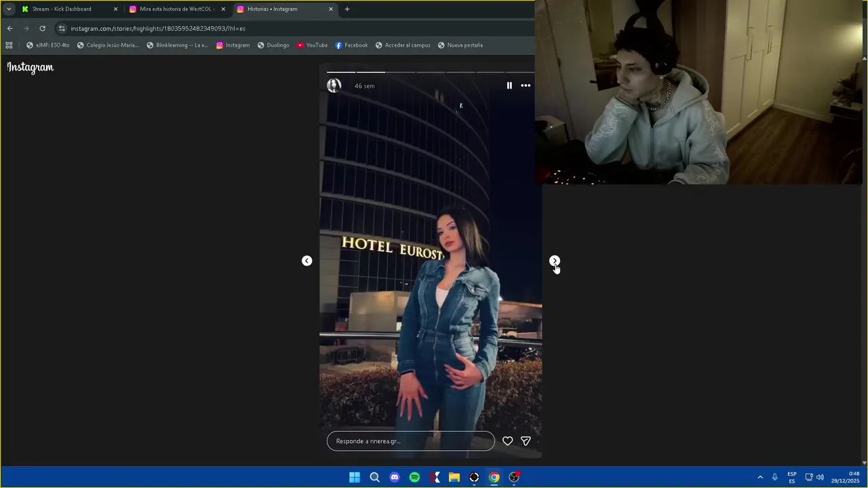This screenshot has height=488, width=868.
Task: Open the YouTube bookmark
Action: point(312,45)
